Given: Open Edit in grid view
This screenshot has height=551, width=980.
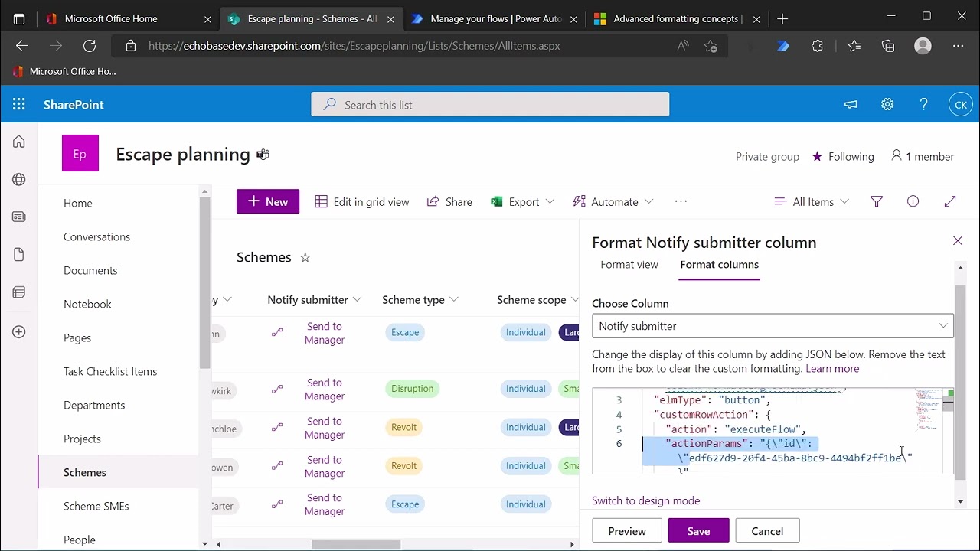Looking at the screenshot, I should 362,202.
